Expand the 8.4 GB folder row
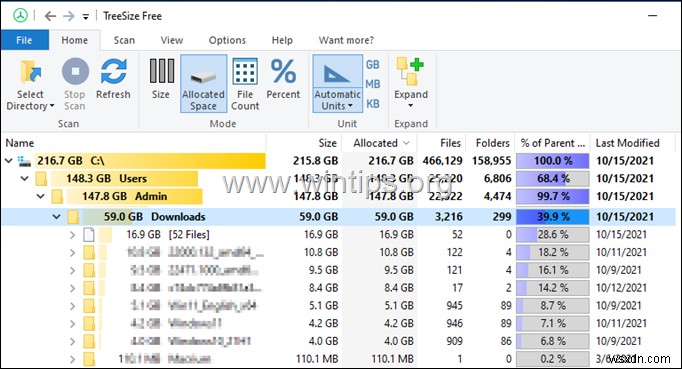 pyautogui.click(x=72, y=288)
